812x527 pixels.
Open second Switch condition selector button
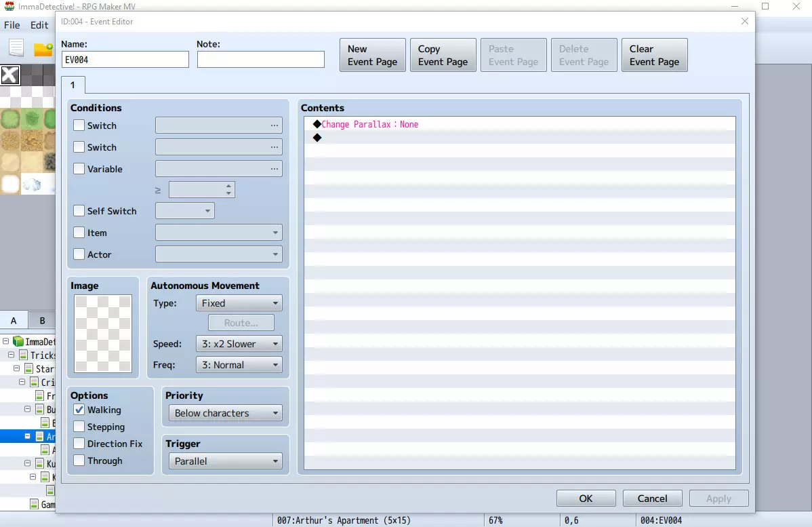pos(274,147)
